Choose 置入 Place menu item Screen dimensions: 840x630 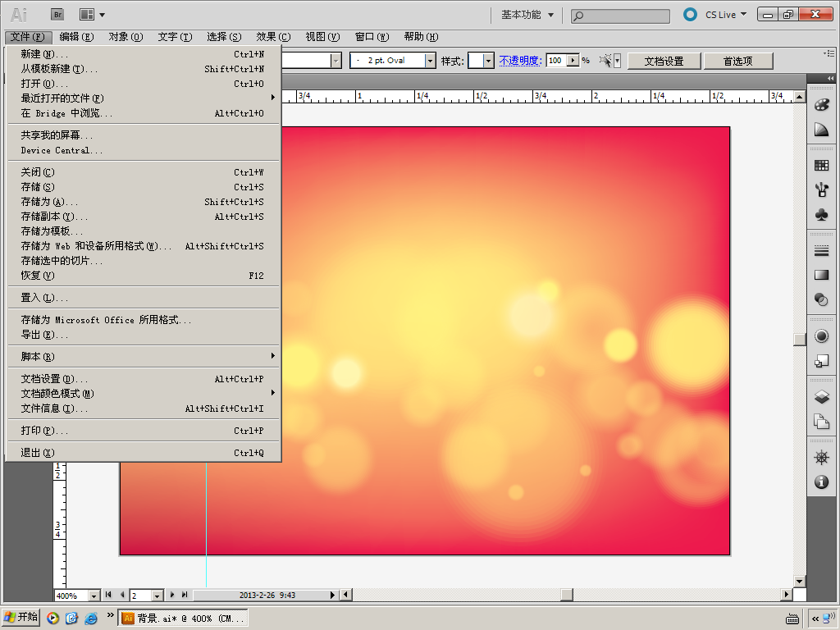[143, 298]
